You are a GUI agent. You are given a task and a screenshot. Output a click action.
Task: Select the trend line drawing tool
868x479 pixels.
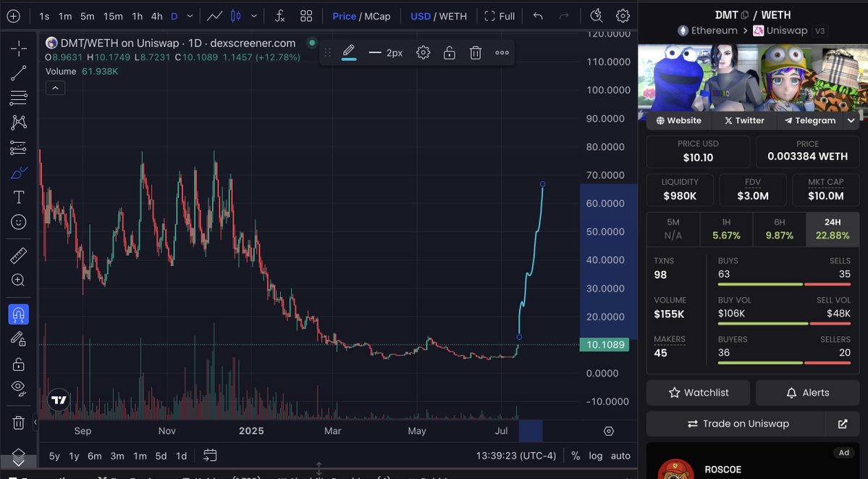click(18, 73)
